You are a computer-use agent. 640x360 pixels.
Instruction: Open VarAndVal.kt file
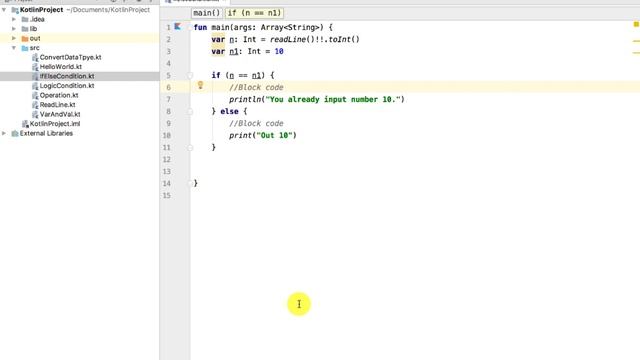(x=60, y=114)
